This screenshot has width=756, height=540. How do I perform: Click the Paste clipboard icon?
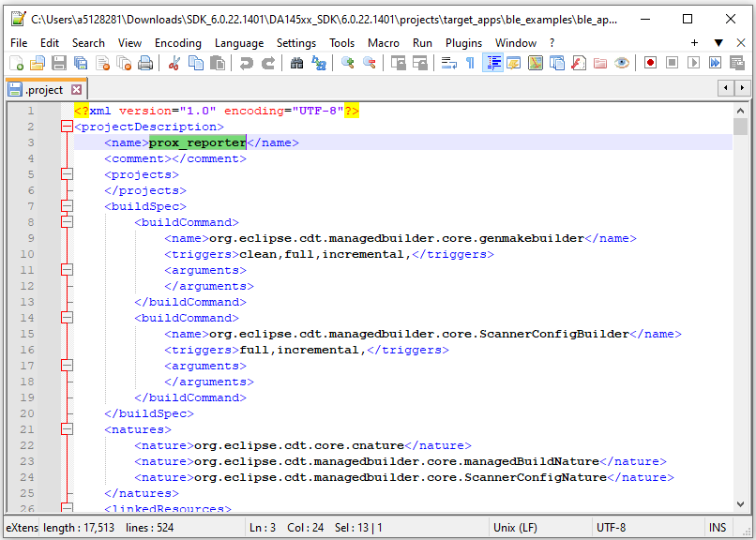click(218, 63)
